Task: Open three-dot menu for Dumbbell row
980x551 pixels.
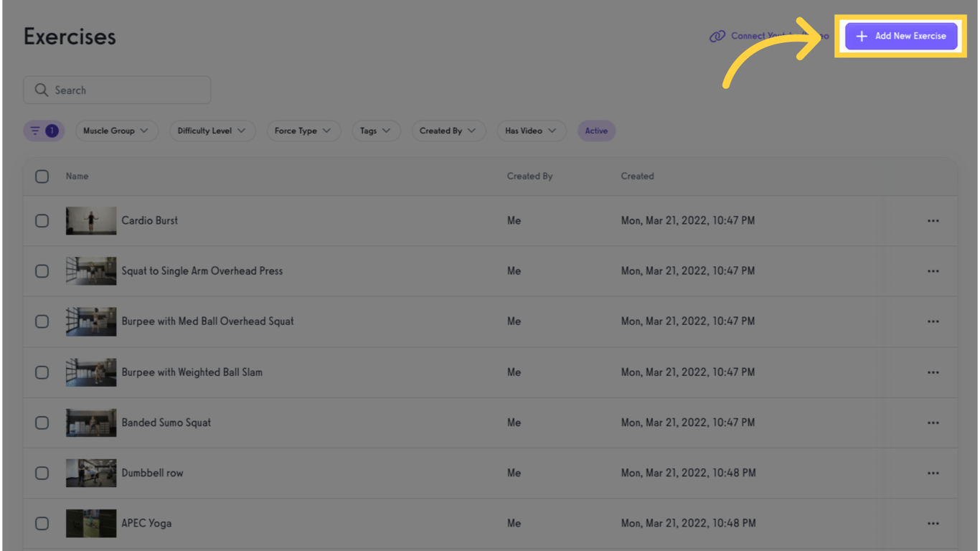Action: [x=933, y=474]
